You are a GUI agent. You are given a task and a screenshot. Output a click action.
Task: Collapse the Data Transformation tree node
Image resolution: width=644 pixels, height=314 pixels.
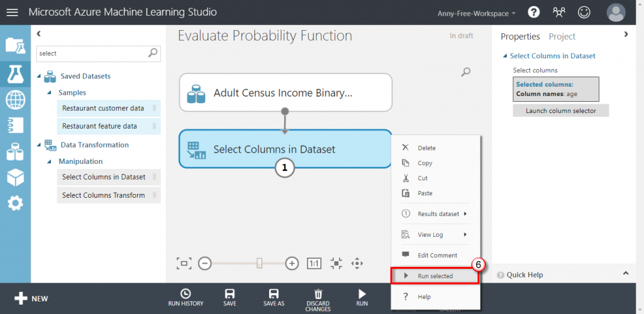tap(39, 145)
